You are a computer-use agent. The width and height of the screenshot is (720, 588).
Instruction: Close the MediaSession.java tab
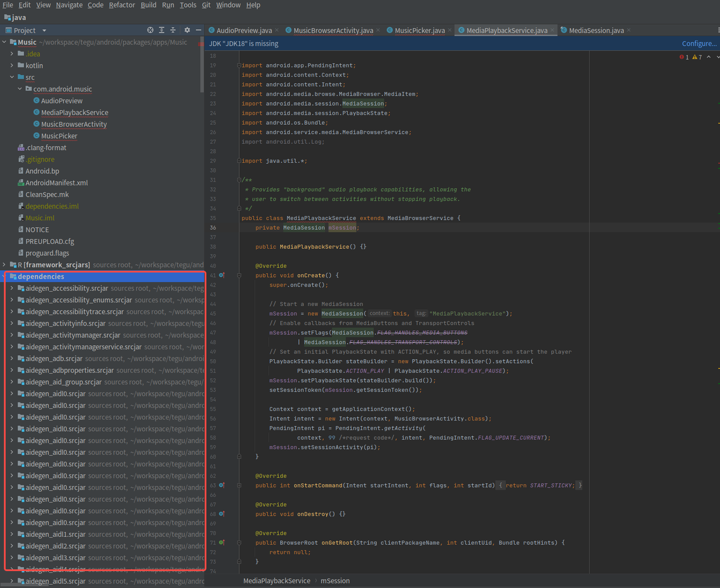coord(629,30)
